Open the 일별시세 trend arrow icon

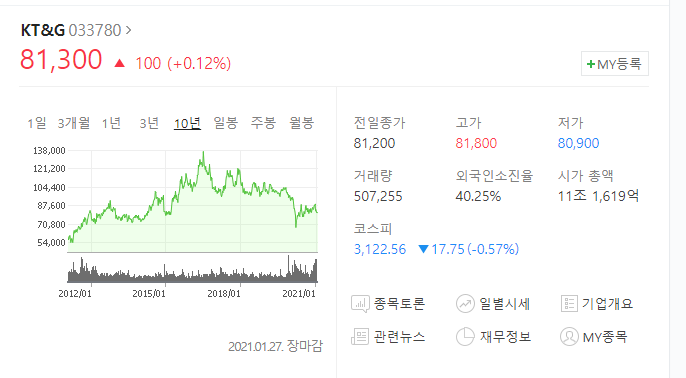465,304
